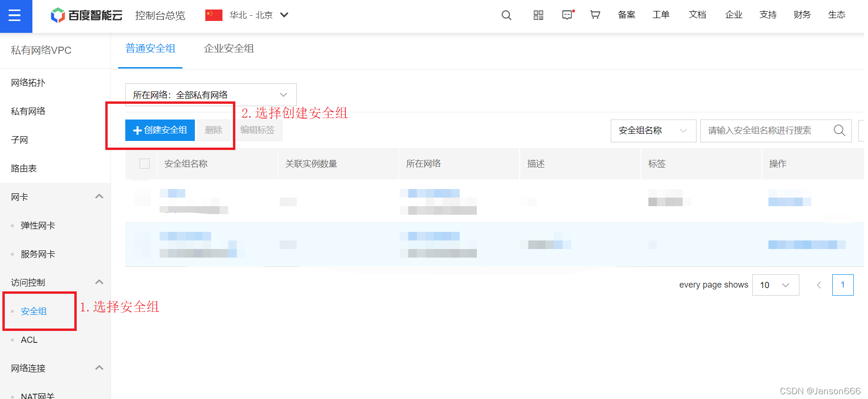The image size is (868, 399).
Task: Click the 安全组名称 column header
Action: coord(186,164)
